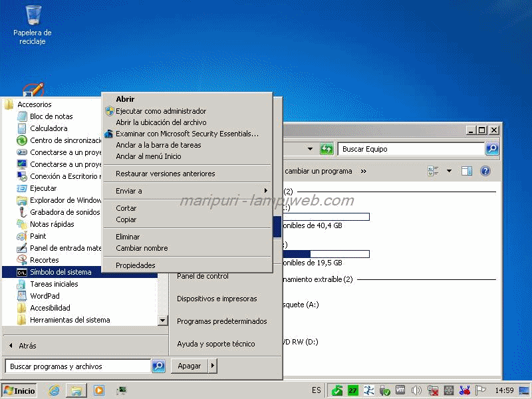Open Centro de sincronización entry

59,140
